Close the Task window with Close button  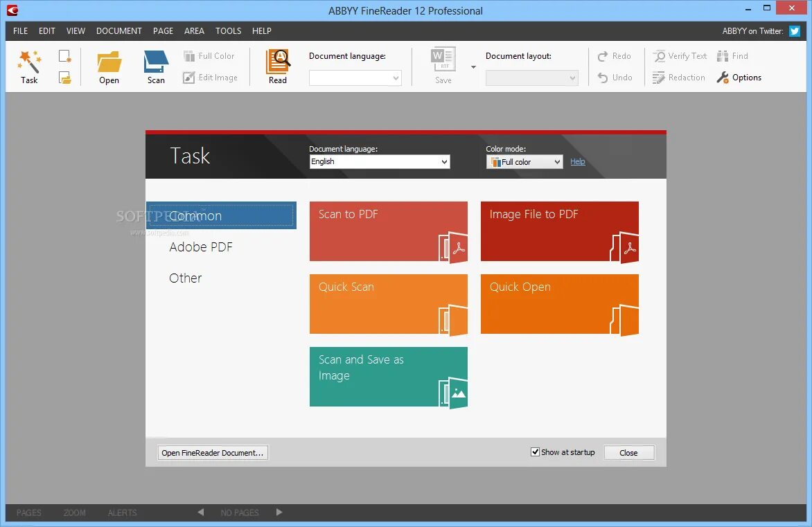tap(628, 453)
